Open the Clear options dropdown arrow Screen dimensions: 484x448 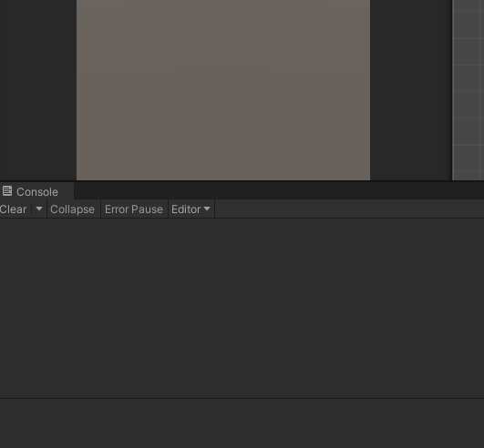click(39, 209)
